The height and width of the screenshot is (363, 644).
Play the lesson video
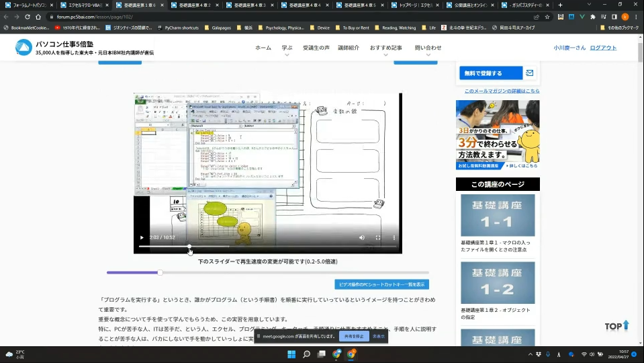click(x=142, y=237)
